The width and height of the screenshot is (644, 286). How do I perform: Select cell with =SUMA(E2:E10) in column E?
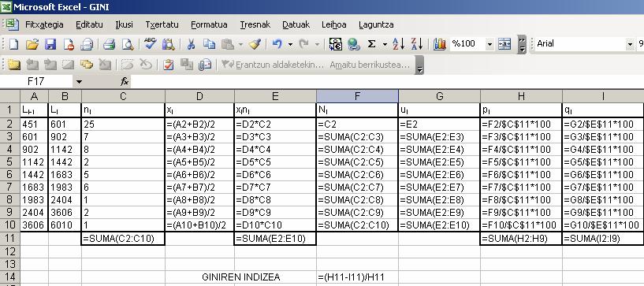click(275, 239)
